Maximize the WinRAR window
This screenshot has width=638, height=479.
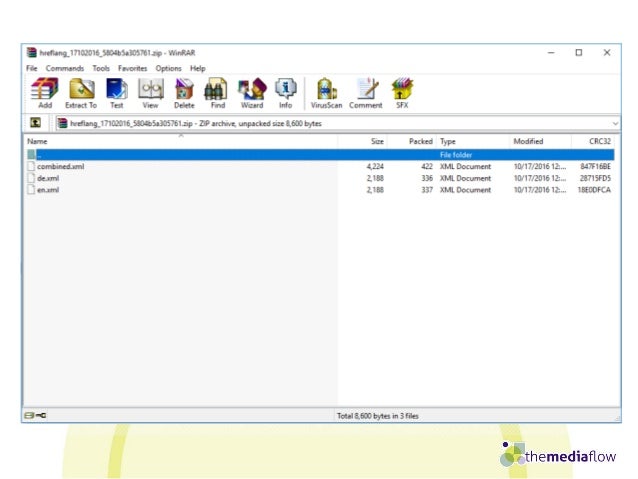tap(579, 52)
